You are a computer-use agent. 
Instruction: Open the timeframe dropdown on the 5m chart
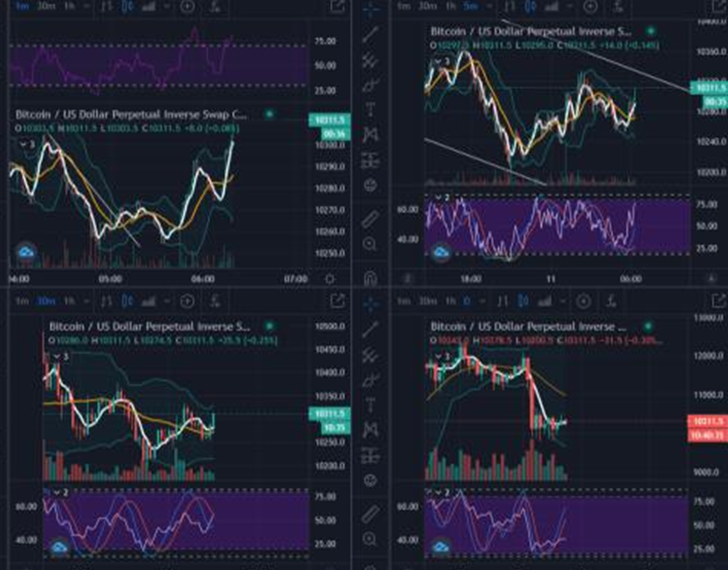[x=489, y=6]
